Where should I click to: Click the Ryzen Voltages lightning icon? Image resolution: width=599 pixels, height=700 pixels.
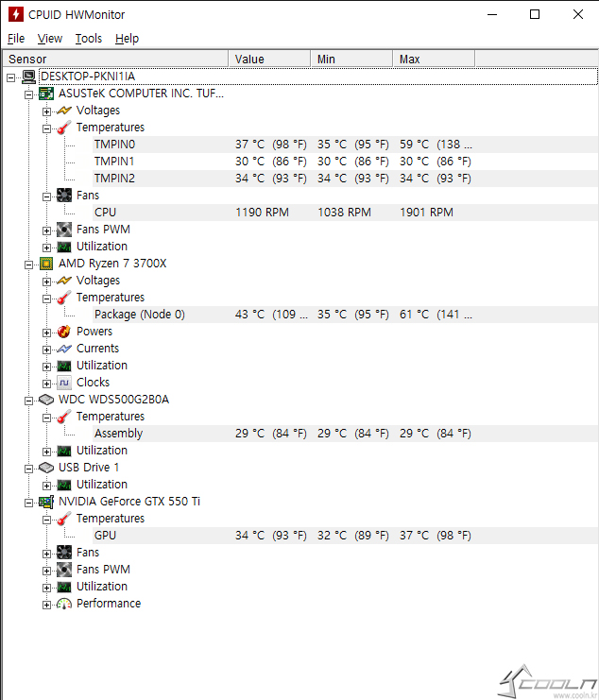click(x=64, y=281)
